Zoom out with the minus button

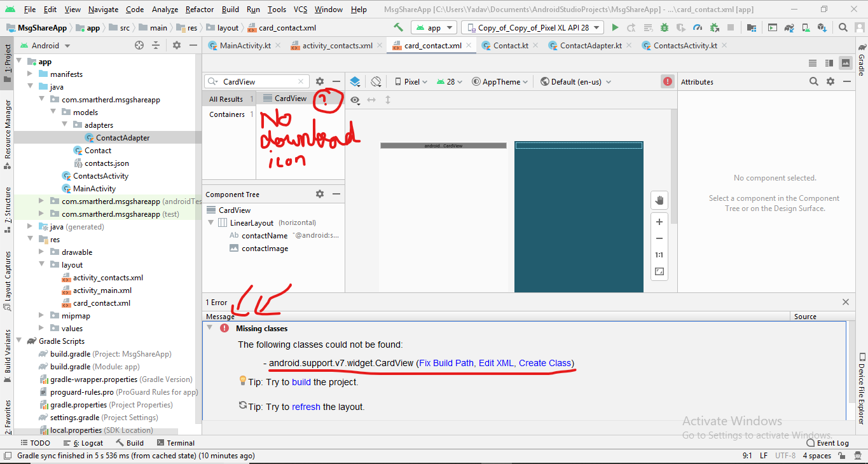pyautogui.click(x=659, y=238)
